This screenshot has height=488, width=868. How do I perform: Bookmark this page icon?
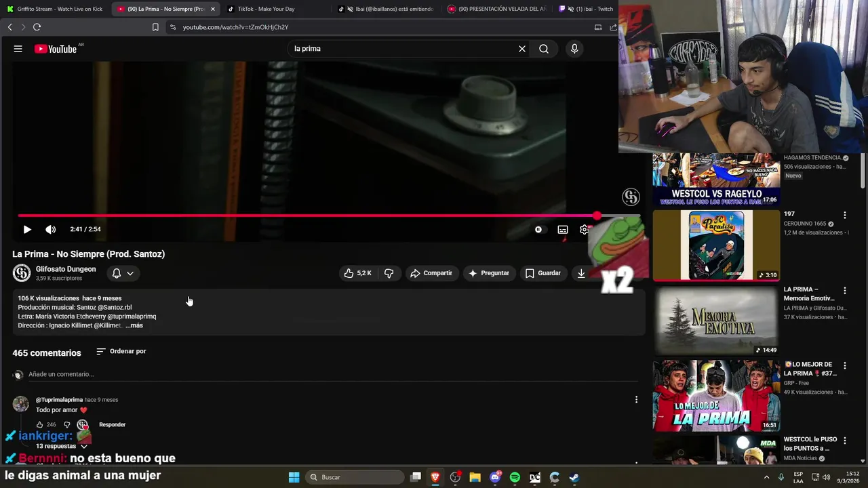(155, 27)
